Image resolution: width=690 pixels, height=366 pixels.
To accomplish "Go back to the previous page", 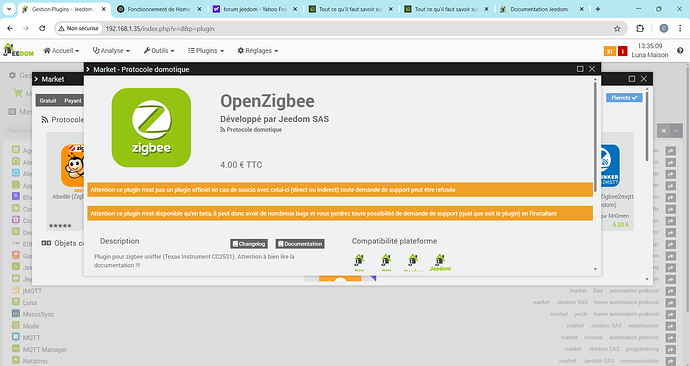I will (x=10, y=29).
